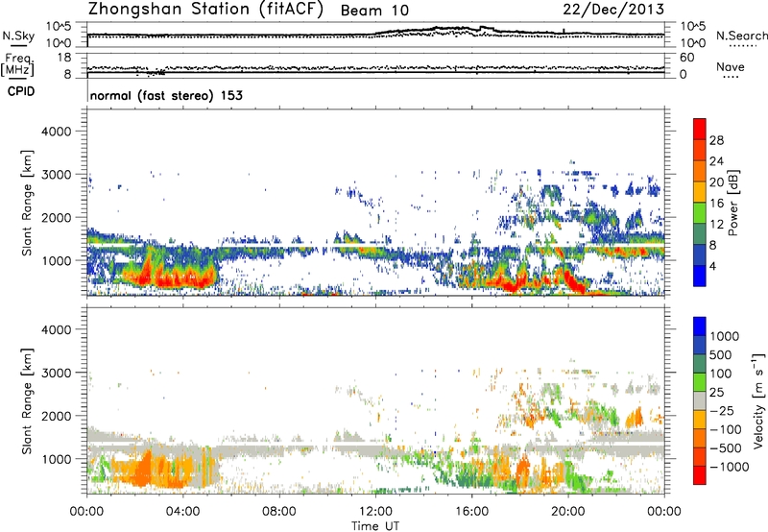Viewport: 768px width, 532px height.
Task: Click the '20' power colorbar label
Action: click(716, 182)
